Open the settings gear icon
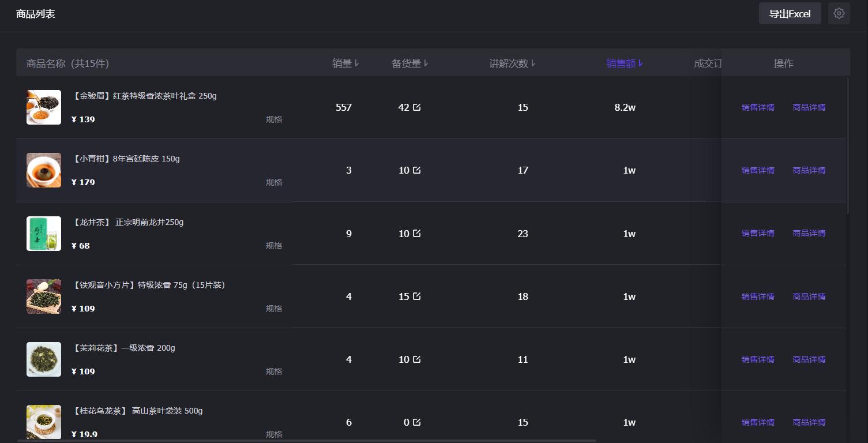Viewport: 868px width, 443px height. pyautogui.click(x=839, y=13)
